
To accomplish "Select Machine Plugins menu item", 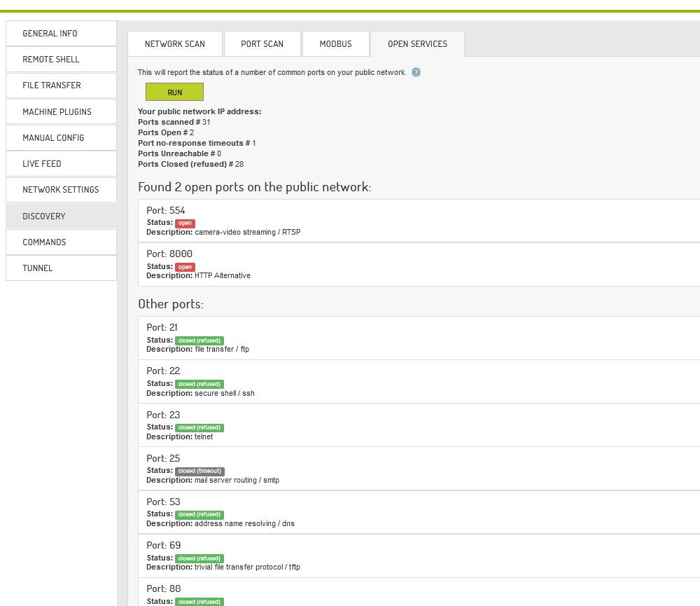I will click(61, 112).
